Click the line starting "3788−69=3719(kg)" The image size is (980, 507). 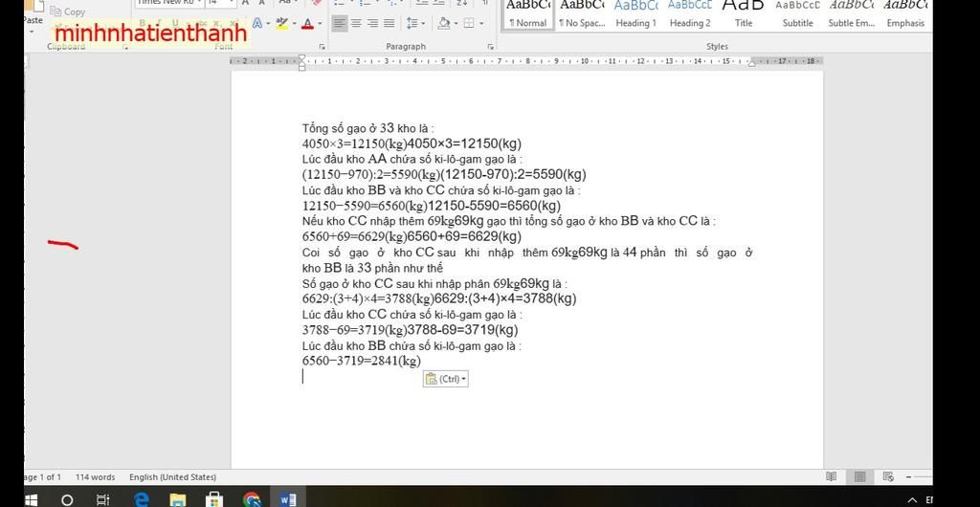point(410,330)
